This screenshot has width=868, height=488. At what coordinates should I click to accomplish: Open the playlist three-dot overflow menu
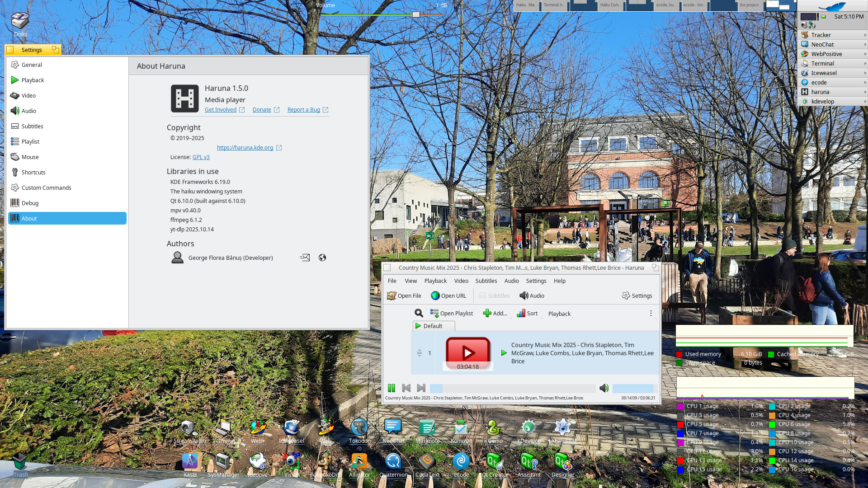651,313
